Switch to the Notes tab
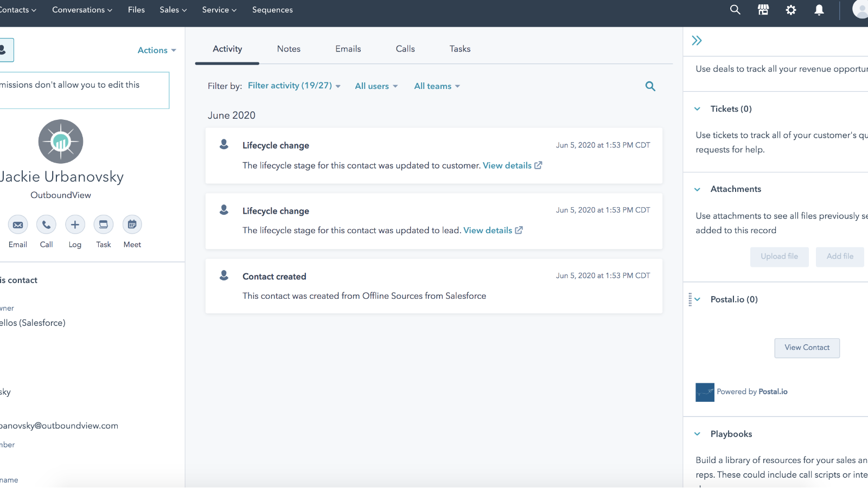Screen dimensions: 868x488 click(x=289, y=49)
